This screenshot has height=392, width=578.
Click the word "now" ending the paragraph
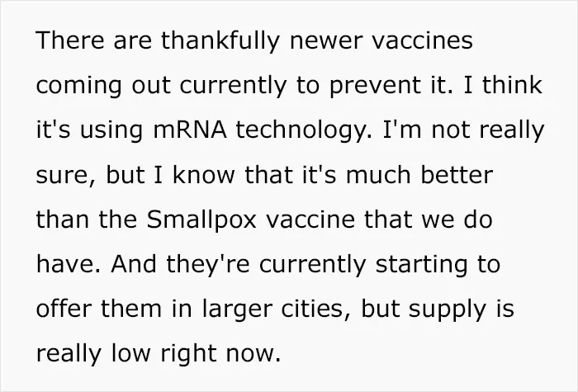tap(250, 354)
